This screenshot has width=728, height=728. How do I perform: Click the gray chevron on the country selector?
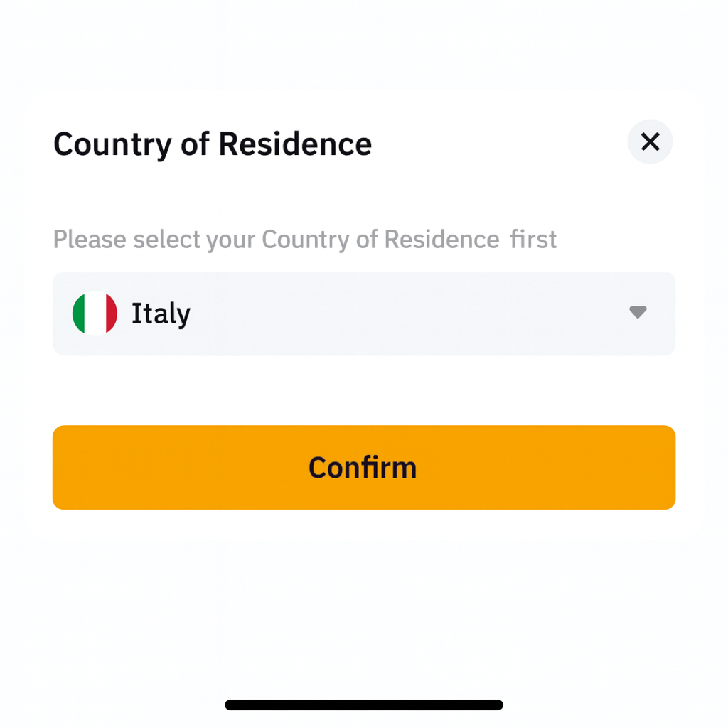coord(637,314)
